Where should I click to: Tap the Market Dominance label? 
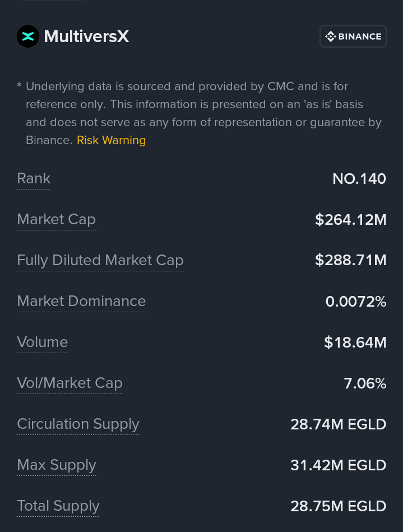(x=81, y=302)
